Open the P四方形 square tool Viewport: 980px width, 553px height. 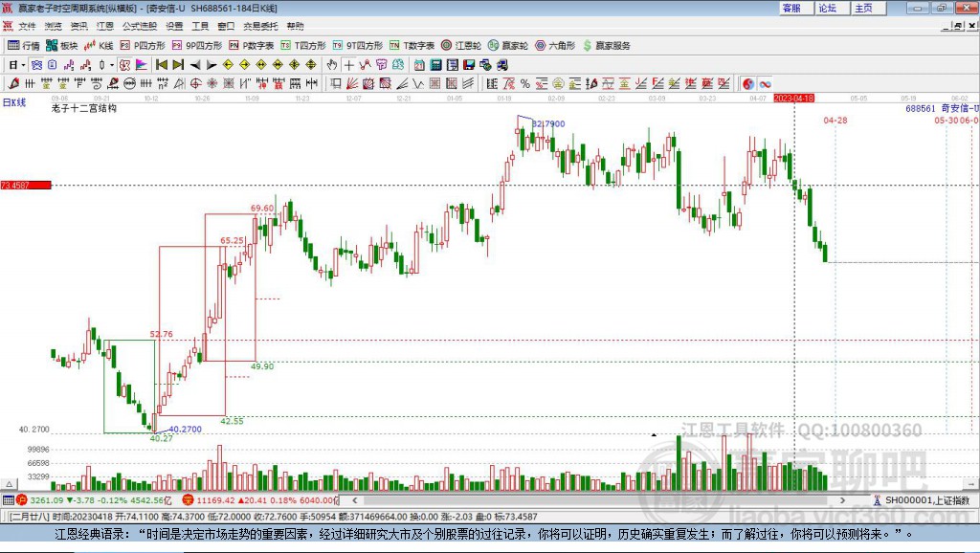[x=143, y=46]
